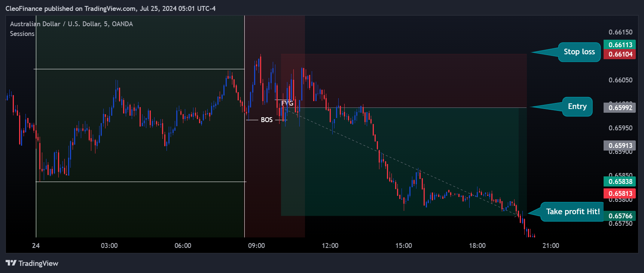Image resolution: width=644 pixels, height=273 pixels.
Task: Click the BOS annotation text
Action: pos(266,120)
